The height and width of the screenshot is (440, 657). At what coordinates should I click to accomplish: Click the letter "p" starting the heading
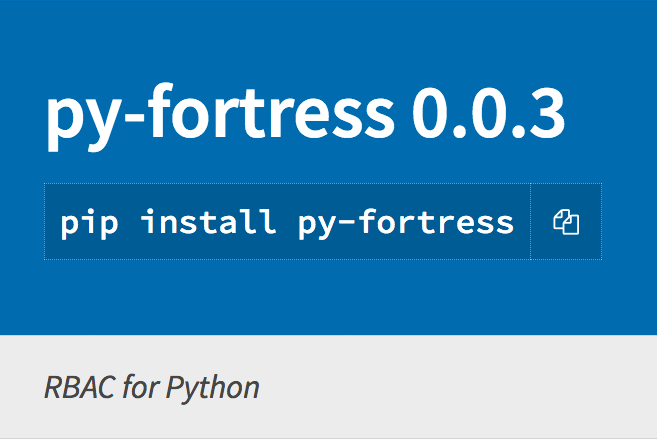[67, 124]
